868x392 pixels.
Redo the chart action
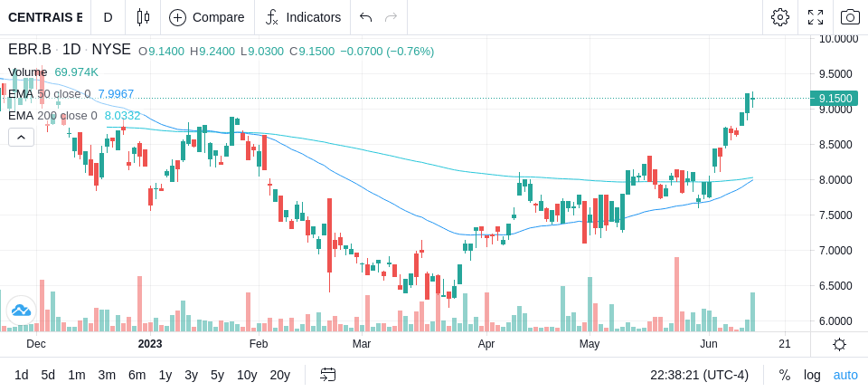point(392,17)
